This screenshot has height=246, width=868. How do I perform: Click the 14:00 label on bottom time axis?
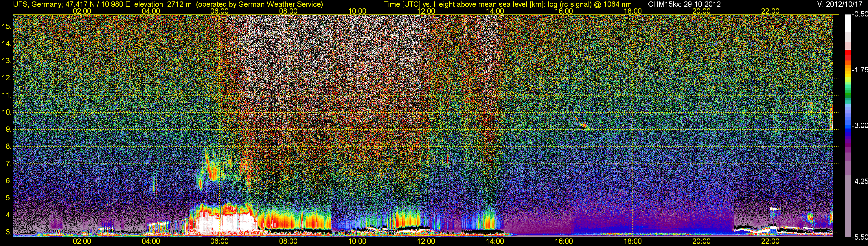[x=495, y=241]
